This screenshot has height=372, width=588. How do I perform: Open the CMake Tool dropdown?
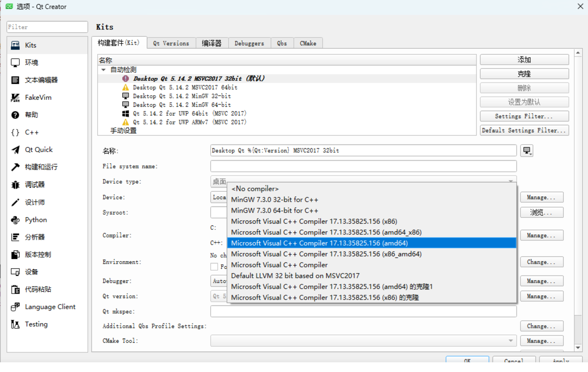tap(363, 340)
